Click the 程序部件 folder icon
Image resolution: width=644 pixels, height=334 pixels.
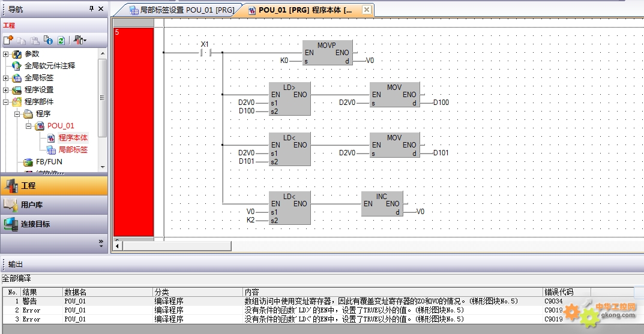tap(16, 102)
